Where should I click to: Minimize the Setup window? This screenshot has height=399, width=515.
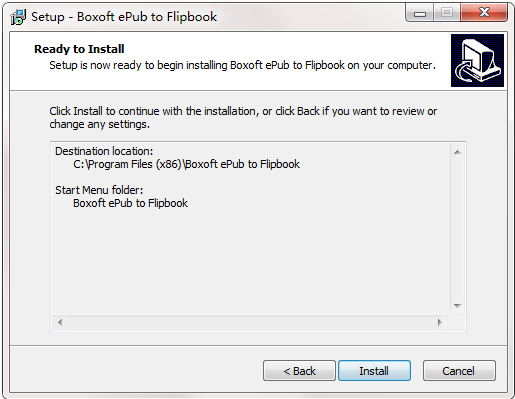[420, 13]
